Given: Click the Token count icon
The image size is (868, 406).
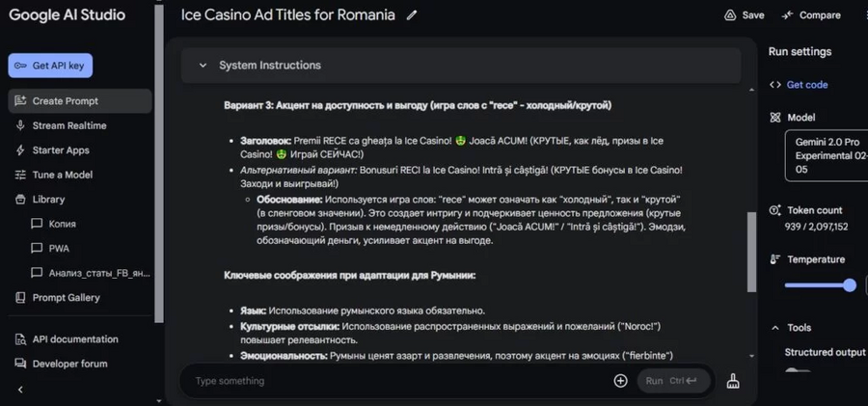Looking at the screenshot, I should tap(775, 210).
